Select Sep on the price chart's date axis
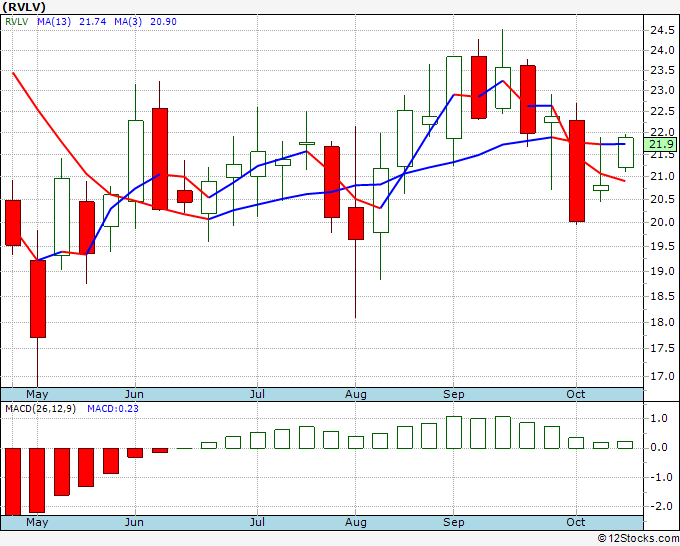The image size is (680, 546). 454,394
